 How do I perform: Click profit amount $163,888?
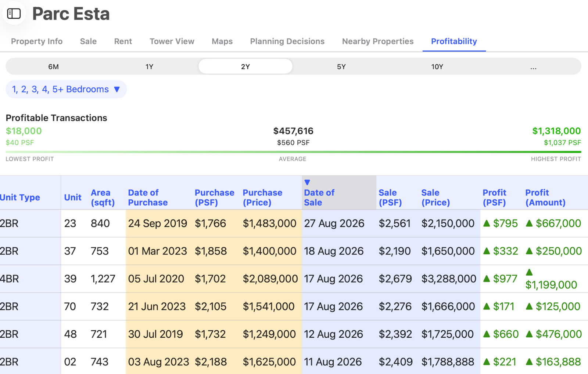point(558,362)
